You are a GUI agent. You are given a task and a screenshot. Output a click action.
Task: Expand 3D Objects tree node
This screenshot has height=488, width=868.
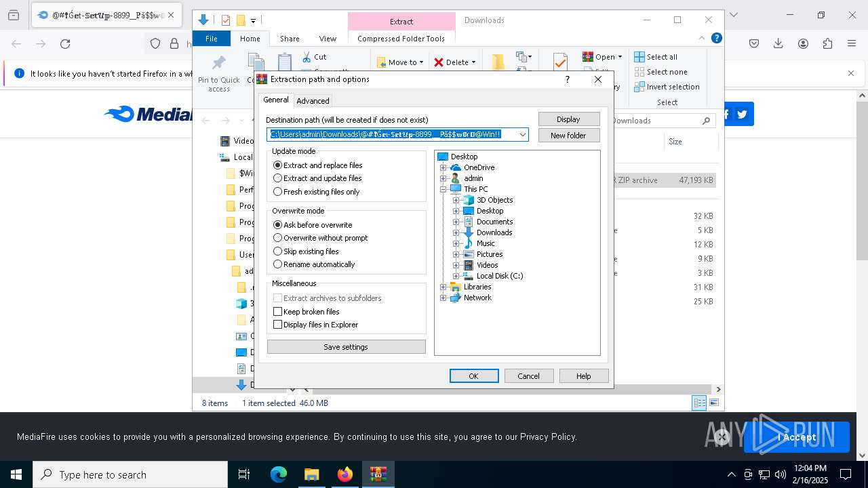456,200
